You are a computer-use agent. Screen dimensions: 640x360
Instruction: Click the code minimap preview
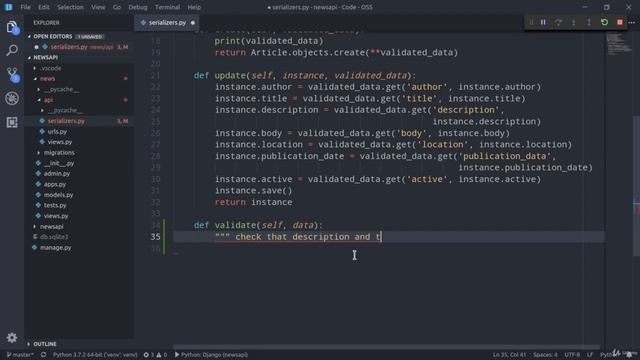[618, 44]
